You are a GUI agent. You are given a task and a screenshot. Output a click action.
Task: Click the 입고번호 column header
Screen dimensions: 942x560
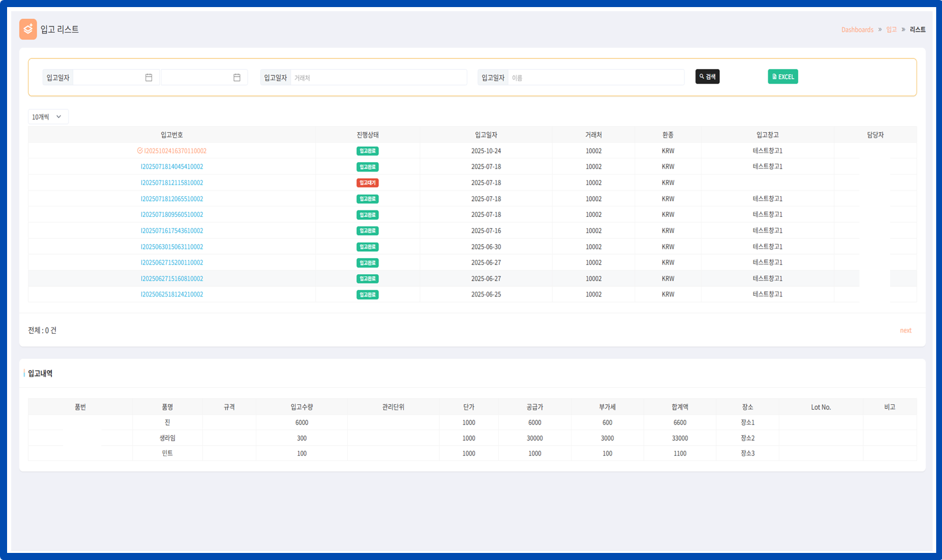pyautogui.click(x=172, y=135)
